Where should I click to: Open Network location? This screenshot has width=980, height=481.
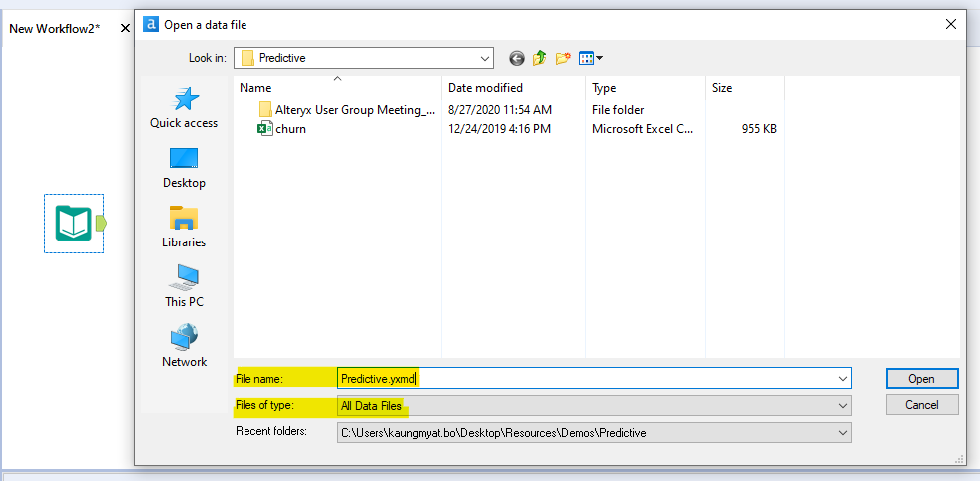pyautogui.click(x=184, y=346)
